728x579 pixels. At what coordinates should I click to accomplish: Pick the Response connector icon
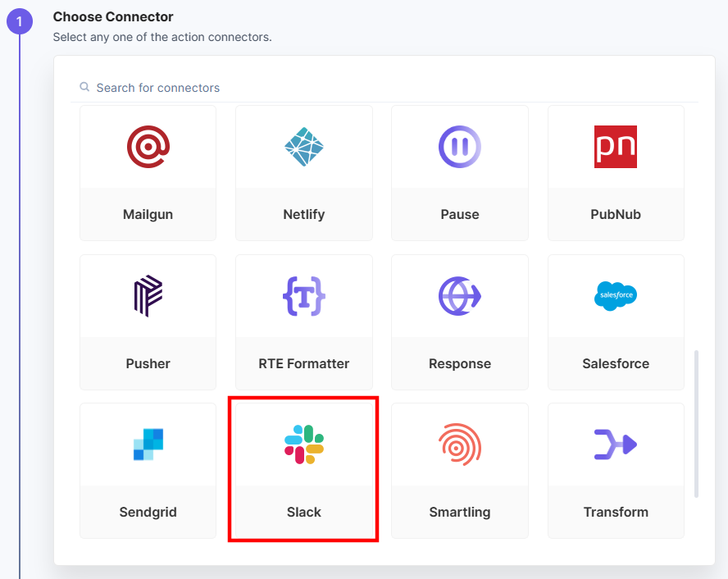(x=460, y=296)
